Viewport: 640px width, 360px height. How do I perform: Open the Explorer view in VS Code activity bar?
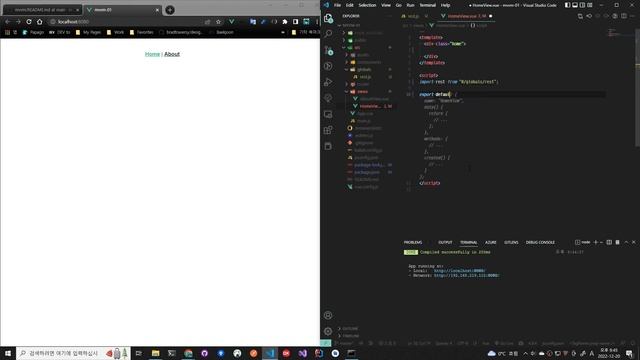point(328,18)
